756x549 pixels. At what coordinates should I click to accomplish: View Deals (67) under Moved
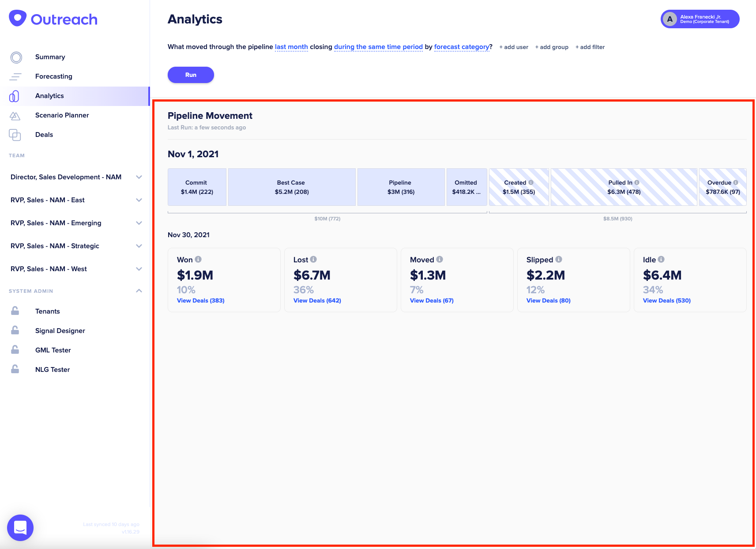[x=432, y=300]
